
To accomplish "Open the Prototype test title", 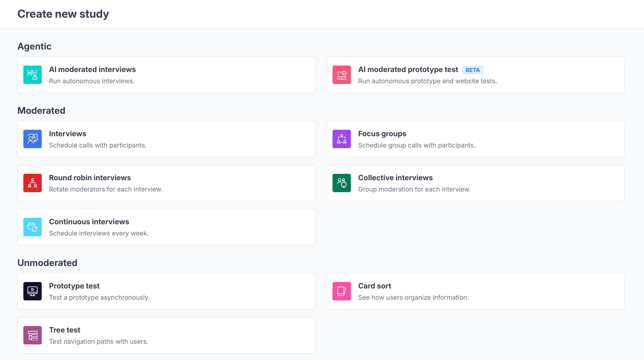I will coord(74,286).
